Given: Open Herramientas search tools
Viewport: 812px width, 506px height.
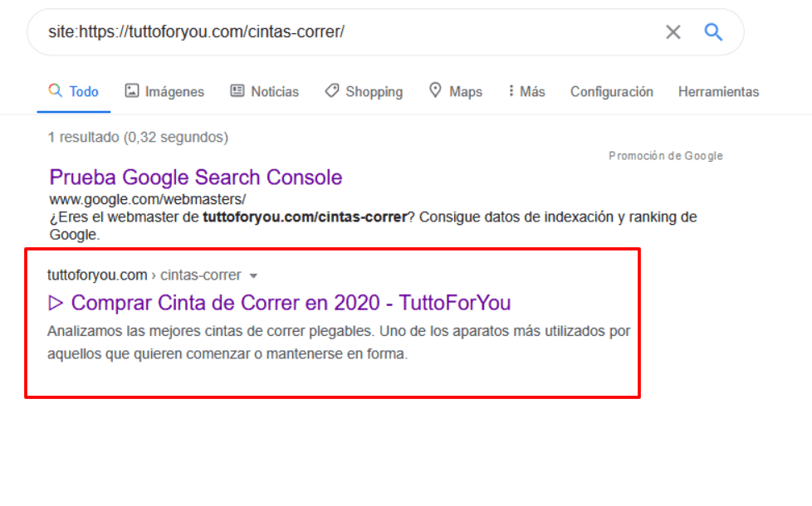Looking at the screenshot, I should (718, 91).
